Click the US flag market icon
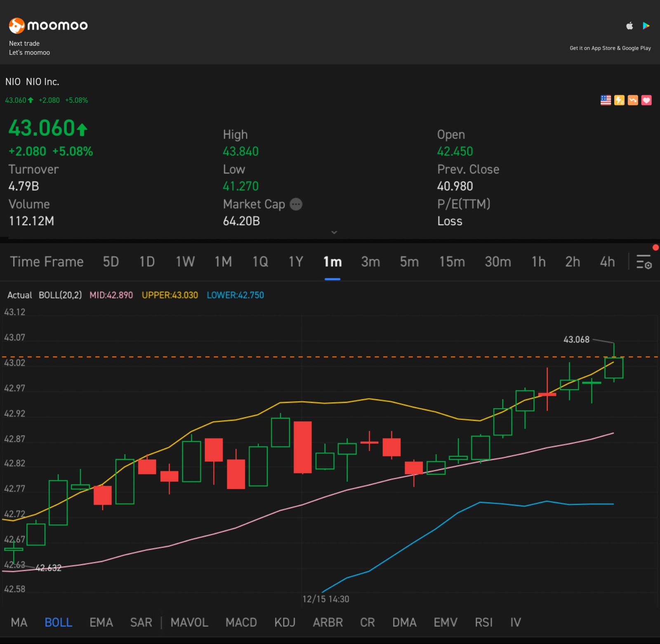Screen dimensions: 660x644 pos(606,100)
